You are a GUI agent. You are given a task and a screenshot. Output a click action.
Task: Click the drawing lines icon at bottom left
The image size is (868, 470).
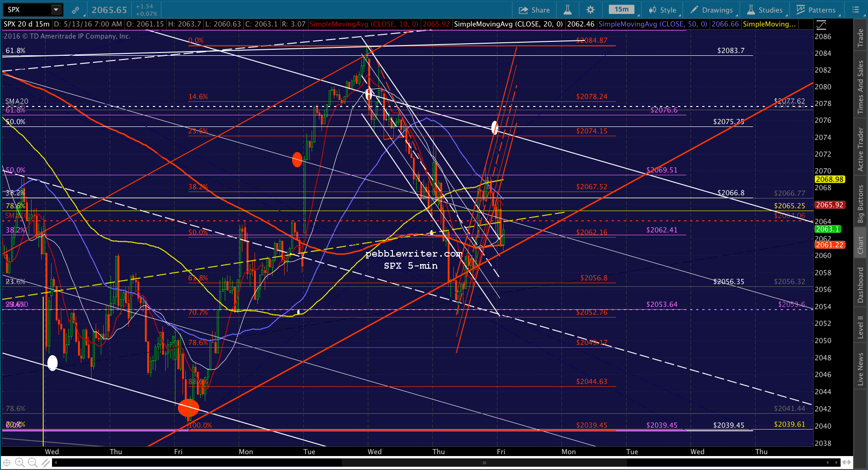(45, 462)
